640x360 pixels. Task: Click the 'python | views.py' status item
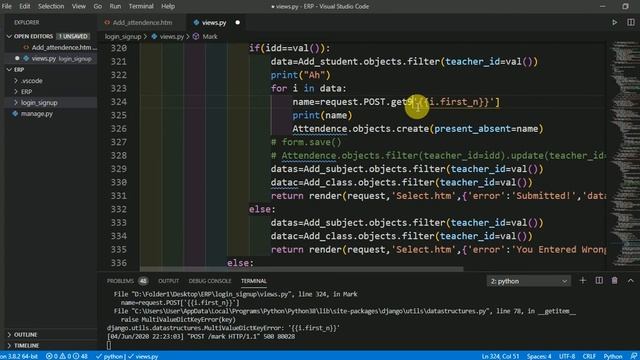coord(127,356)
